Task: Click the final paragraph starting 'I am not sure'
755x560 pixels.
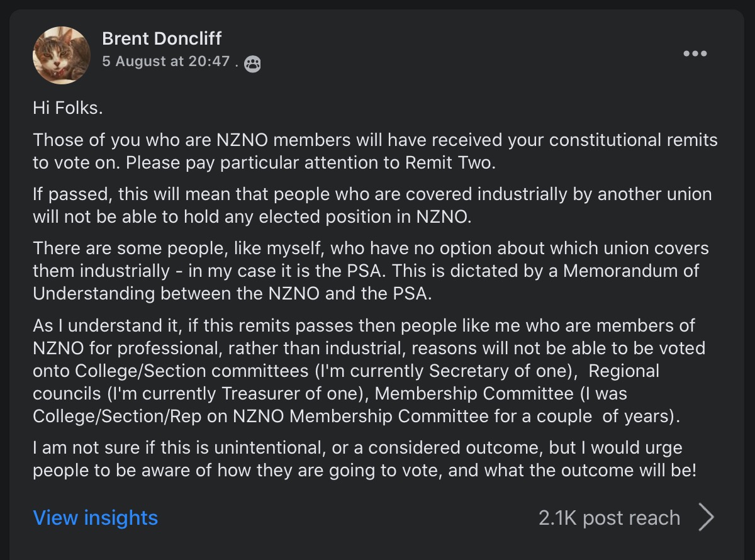Action: pos(365,459)
